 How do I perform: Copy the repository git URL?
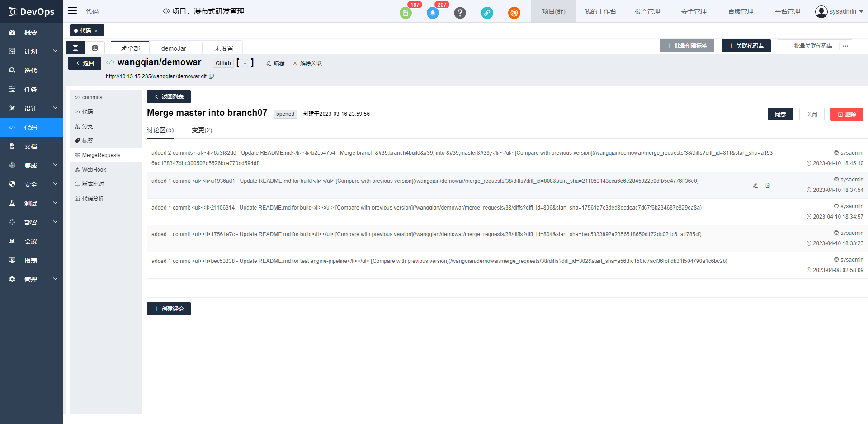pyautogui.click(x=212, y=76)
